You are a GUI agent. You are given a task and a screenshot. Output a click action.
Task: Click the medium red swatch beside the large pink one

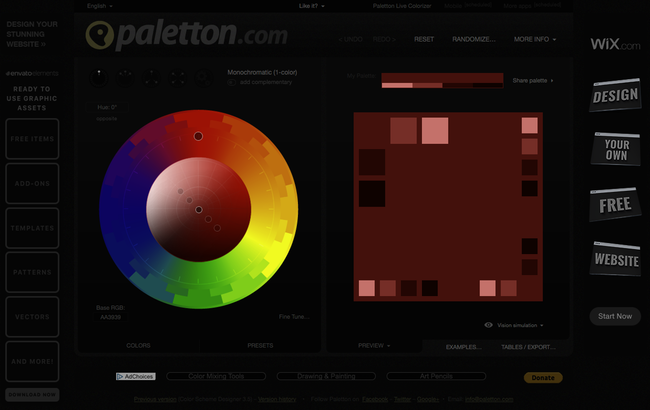click(x=403, y=131)
